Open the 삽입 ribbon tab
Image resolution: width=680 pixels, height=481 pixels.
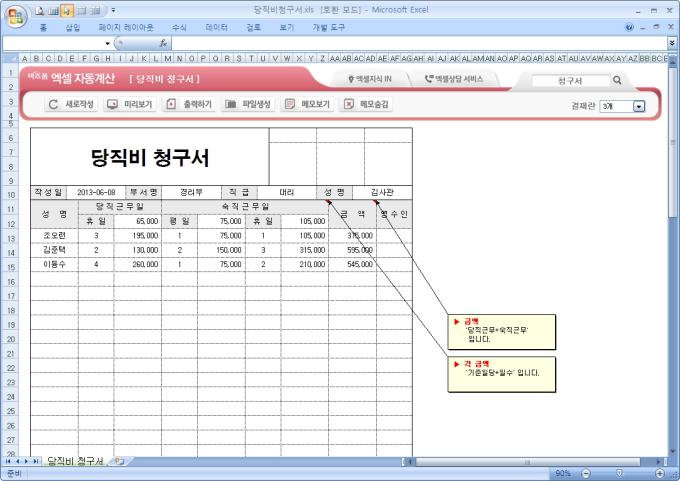(73, 27)
